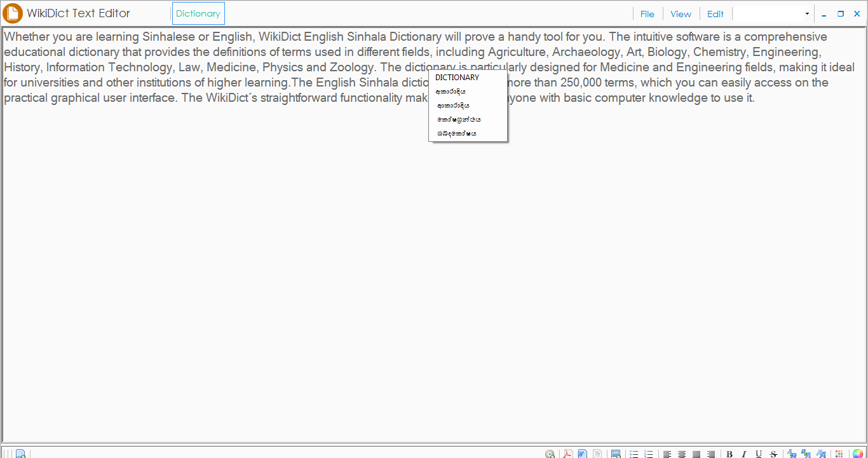Maximize the WikiDict window
The height and width of the screenshot is (458, 868).
841,14
